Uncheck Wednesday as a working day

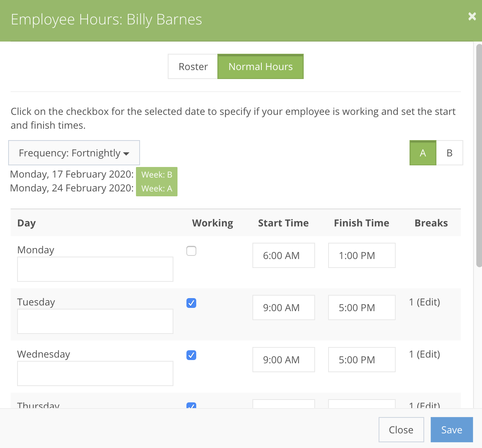point(191,355)
